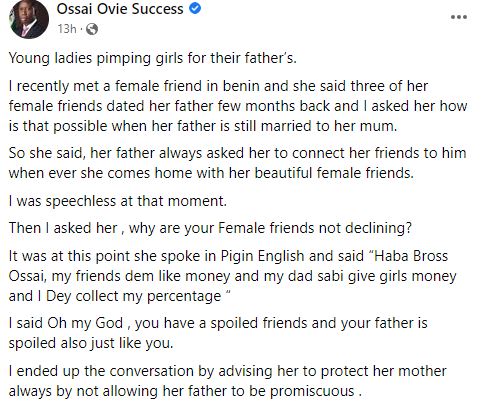Click the blue verified badge icon

pos(195,9)
